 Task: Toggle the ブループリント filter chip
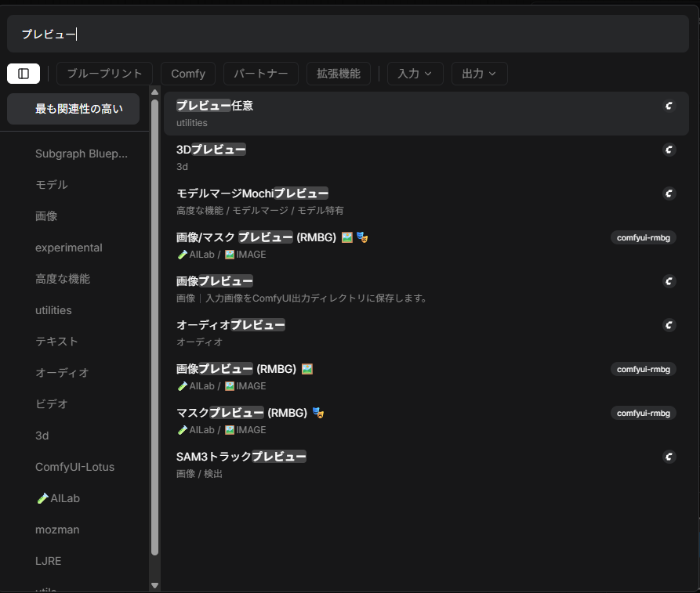pos(104,74)
